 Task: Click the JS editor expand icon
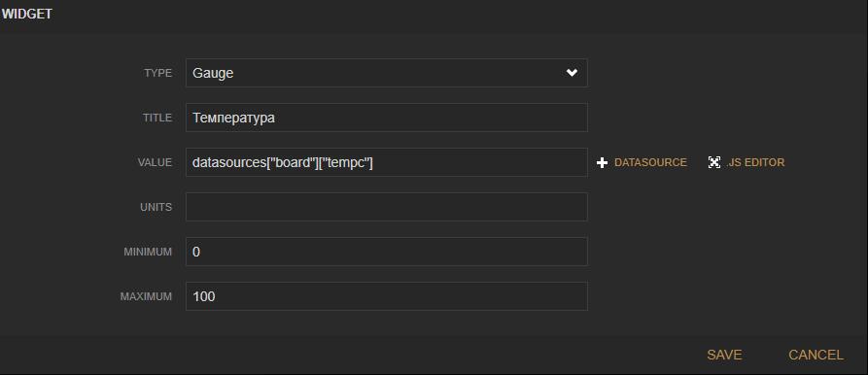point(714,162)
